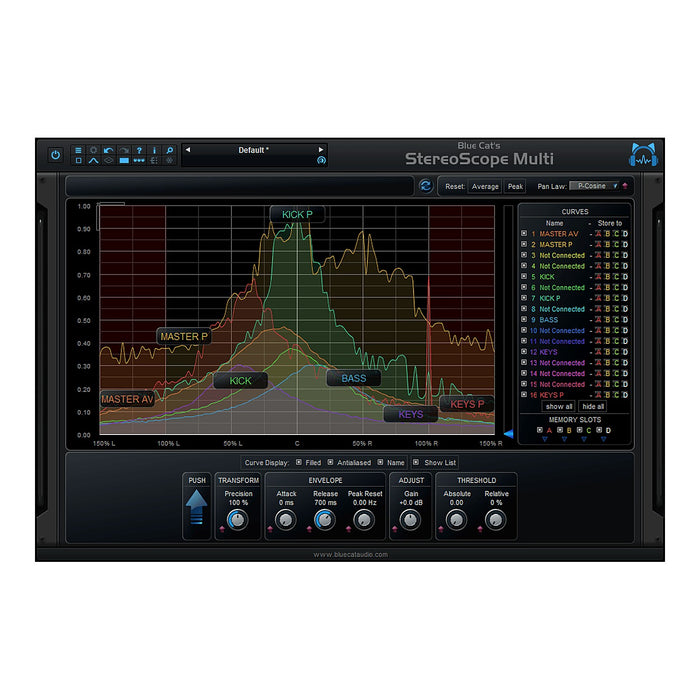Open the about info 'i' icon
The image size is (700, 700).
coord(154,150)
